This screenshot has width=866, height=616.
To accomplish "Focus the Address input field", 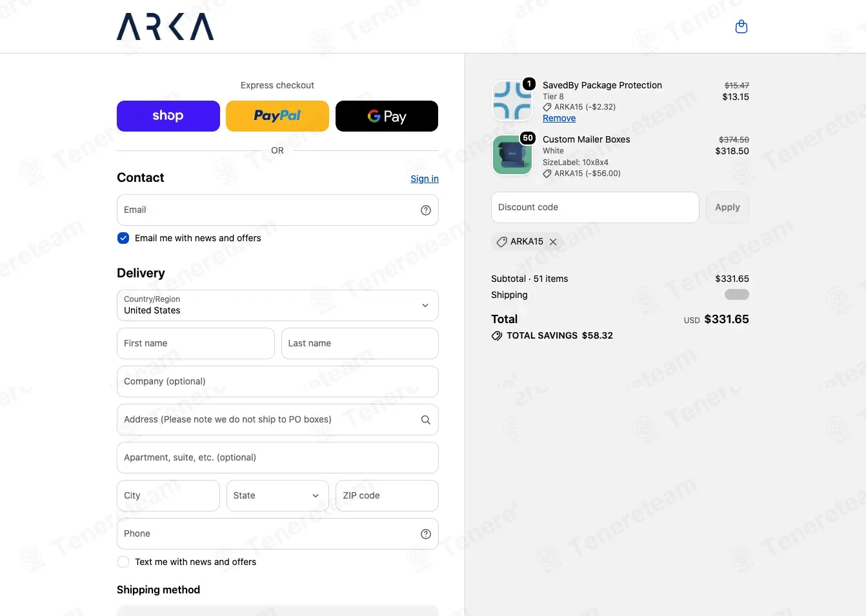I will (277, 419).
